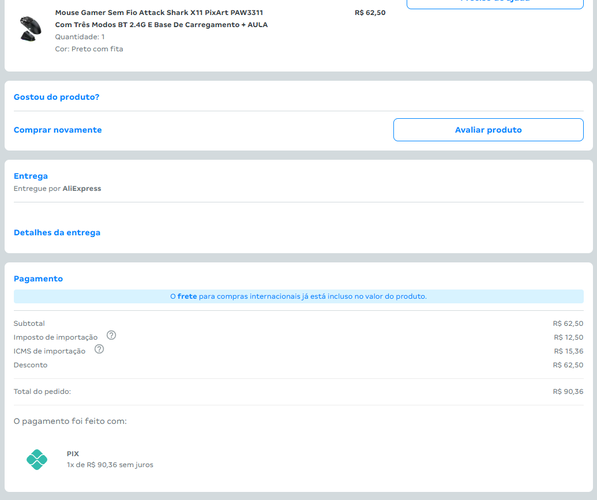Viewport: 597px width, 500px height.
Task: Click the green PIX logo icon
Action: coord(37,459)
